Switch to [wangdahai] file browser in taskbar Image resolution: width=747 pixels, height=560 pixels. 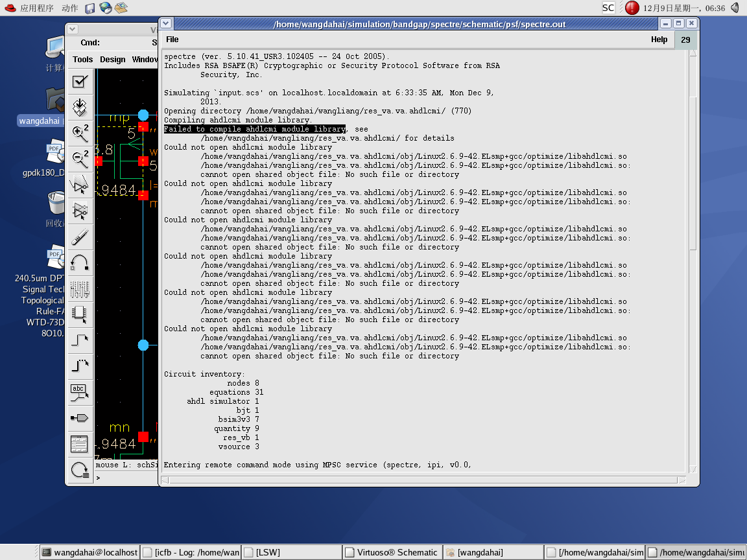pyautogui.click(x=494, y=552)
